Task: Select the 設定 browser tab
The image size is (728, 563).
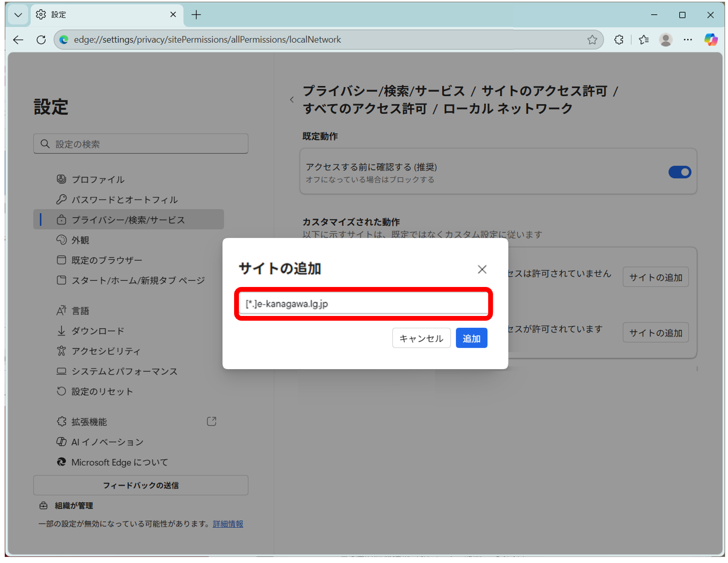Action: tap(107, 15)
